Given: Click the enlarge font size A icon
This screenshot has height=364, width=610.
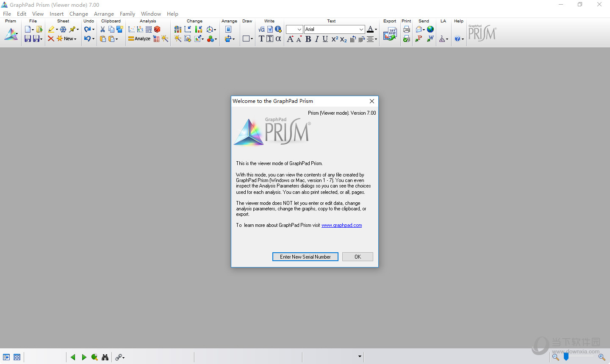Looking at the screenshot, I should tap(290, 39).
